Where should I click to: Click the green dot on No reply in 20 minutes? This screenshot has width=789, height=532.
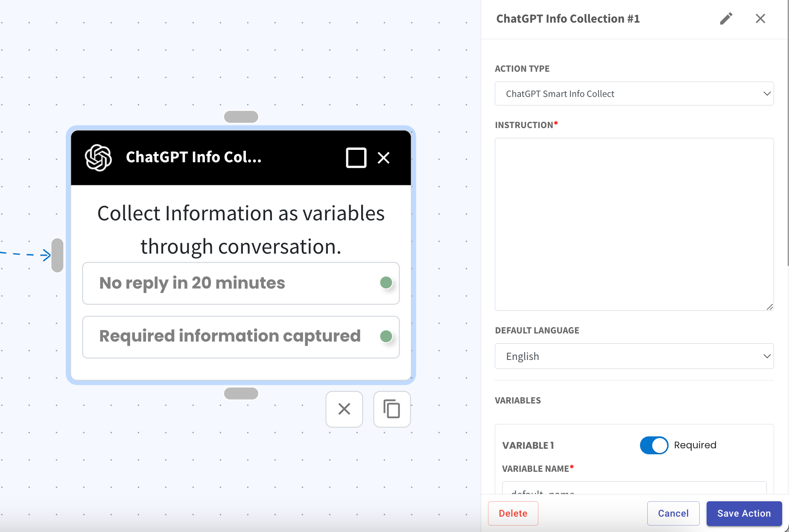click(386, 283)
